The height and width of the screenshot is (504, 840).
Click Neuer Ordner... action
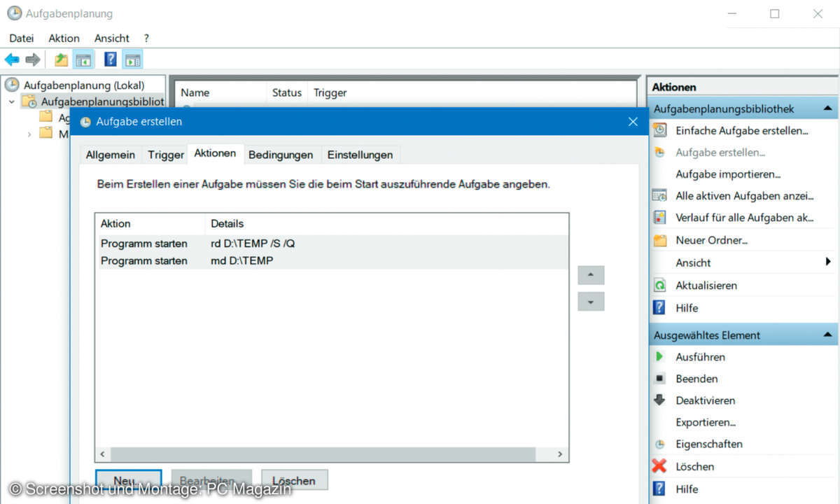click(x=712, y=240)
